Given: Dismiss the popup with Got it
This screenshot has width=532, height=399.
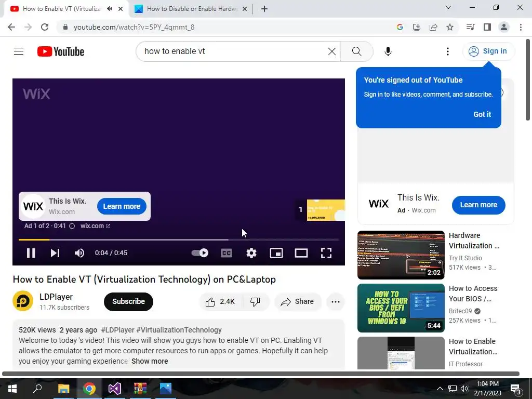Looking at the screenshot, I should click(x=482, y=114).
